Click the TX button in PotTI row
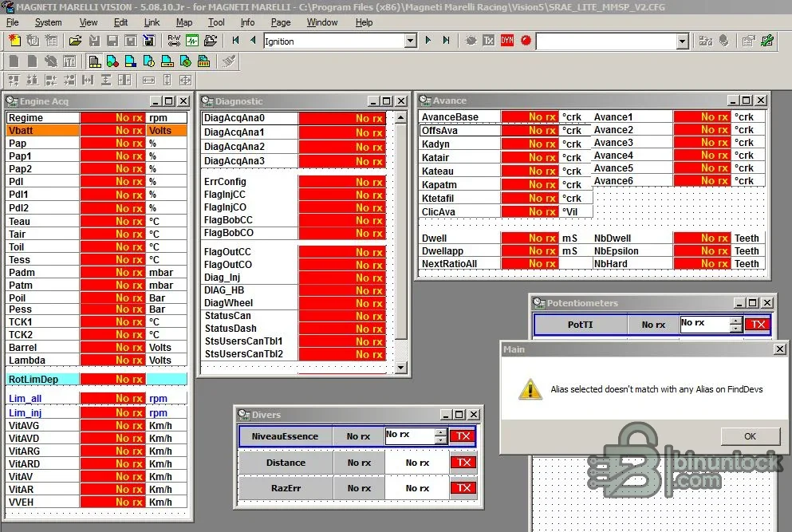Viewport: 792px width, 532px height. click(x=758, y=325)
